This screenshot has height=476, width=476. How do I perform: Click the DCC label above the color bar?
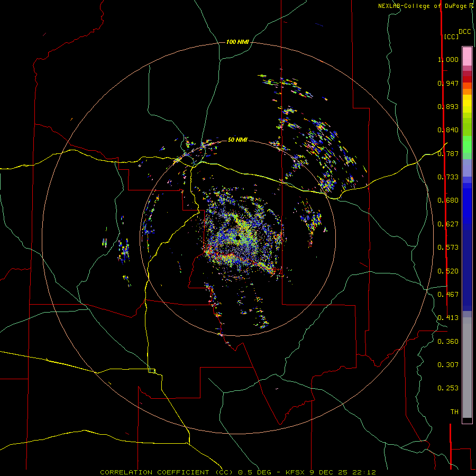[x=465, y=32]
